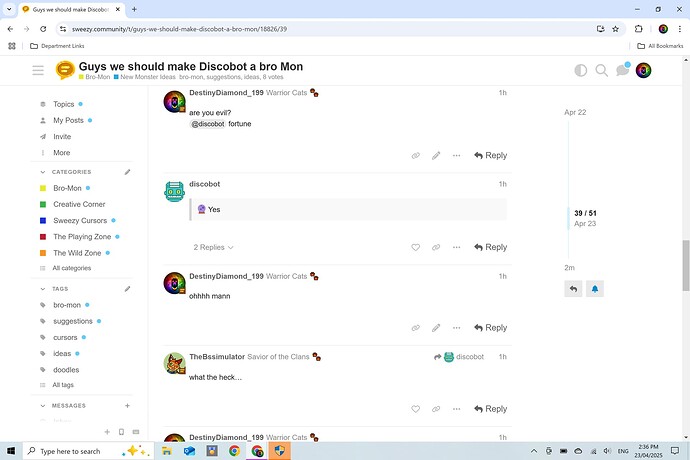Jump to Apr 22 on timeline
This screenshot has height=460, width=690.
click(x=575, y=112)
